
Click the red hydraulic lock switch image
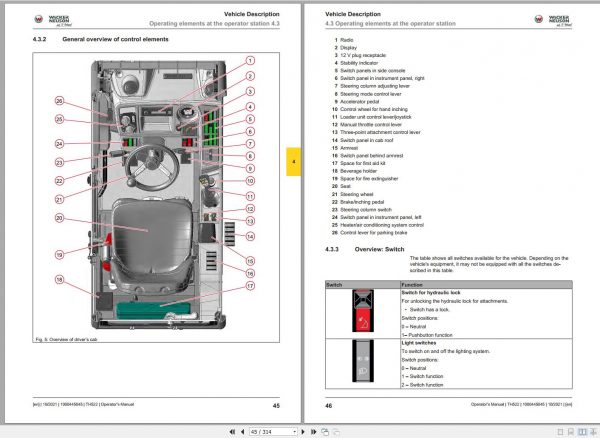363,311
